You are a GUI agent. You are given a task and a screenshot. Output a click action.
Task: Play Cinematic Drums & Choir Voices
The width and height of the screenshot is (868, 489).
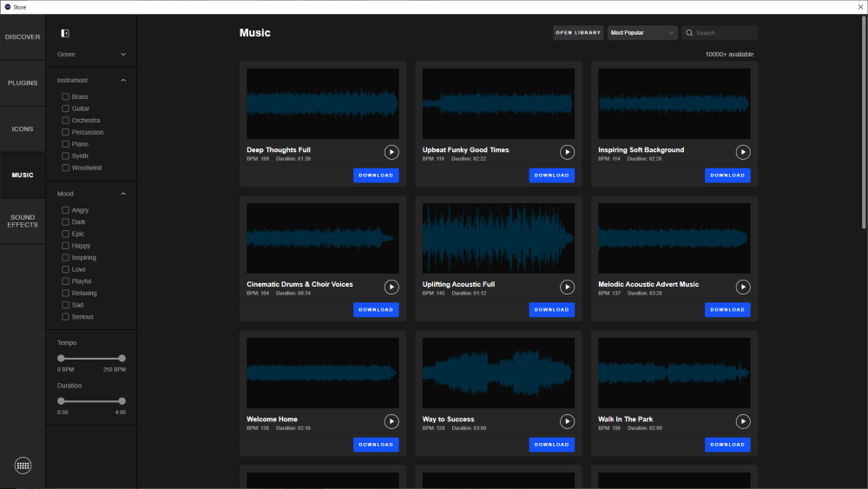391,287
